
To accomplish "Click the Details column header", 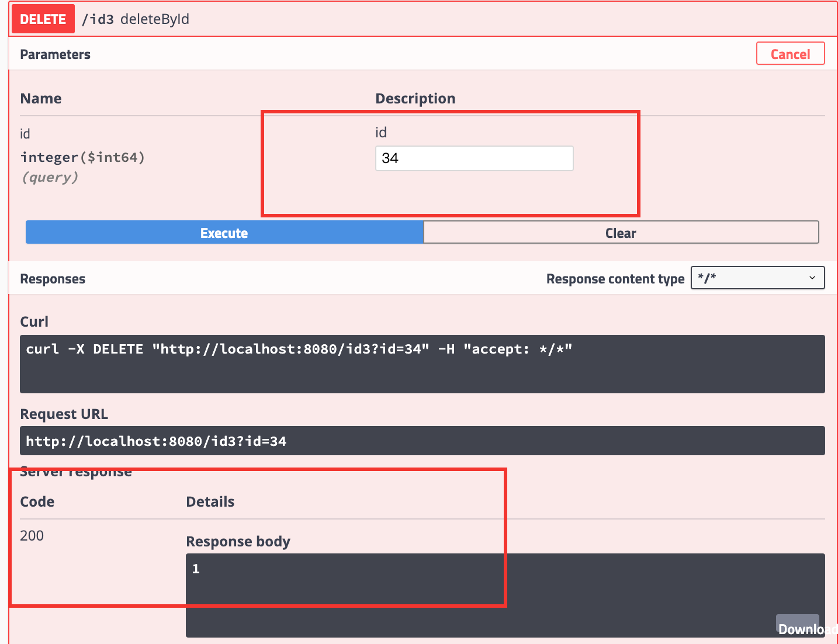I will click(210, 501).
